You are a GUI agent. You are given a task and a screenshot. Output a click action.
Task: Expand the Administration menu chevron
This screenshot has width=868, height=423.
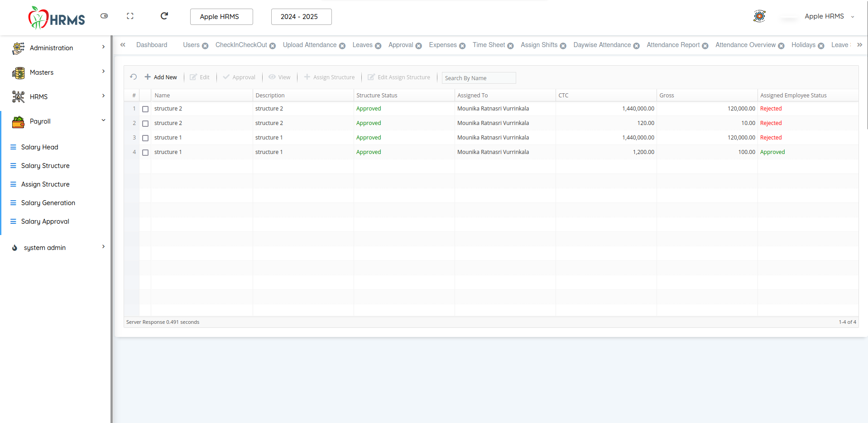(x=103, y=47)
